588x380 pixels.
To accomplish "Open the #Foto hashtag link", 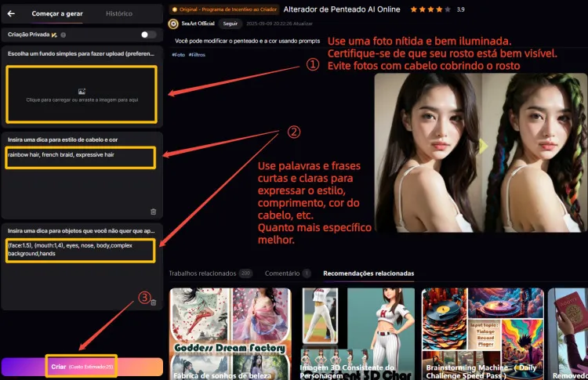I will coord(179,55).
